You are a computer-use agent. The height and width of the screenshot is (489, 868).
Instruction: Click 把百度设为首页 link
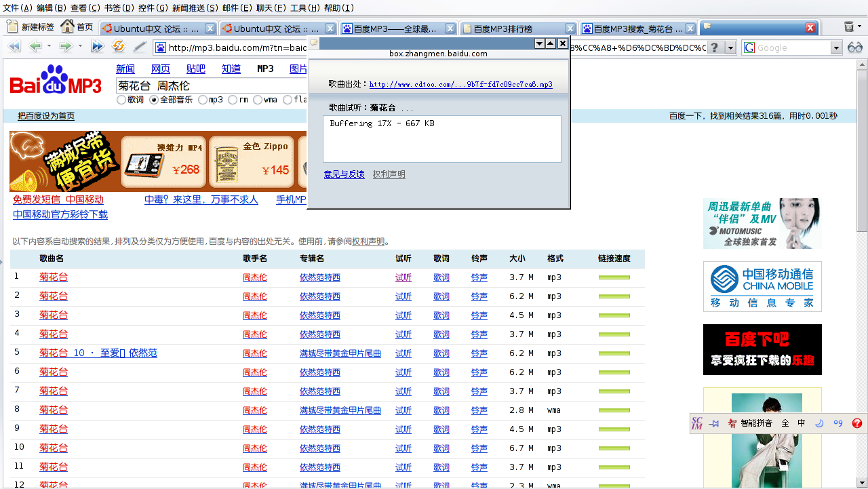point(46,116)
